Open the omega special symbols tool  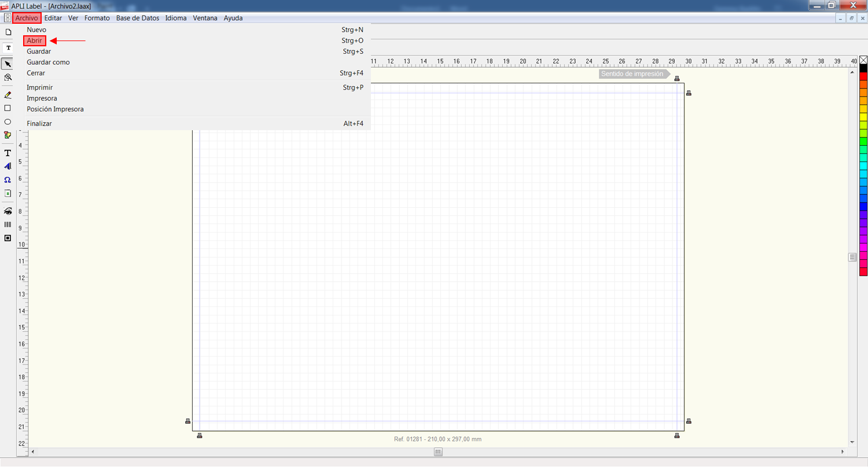(8, 180)
